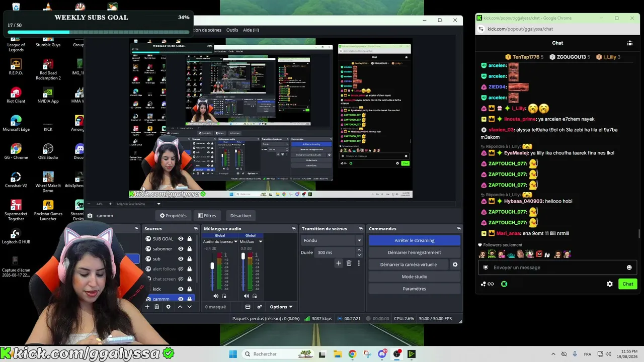Mute the Audio du bureau speaker icon
The width and height of the screenshot is (644, 362).
(x=216, y=296)
